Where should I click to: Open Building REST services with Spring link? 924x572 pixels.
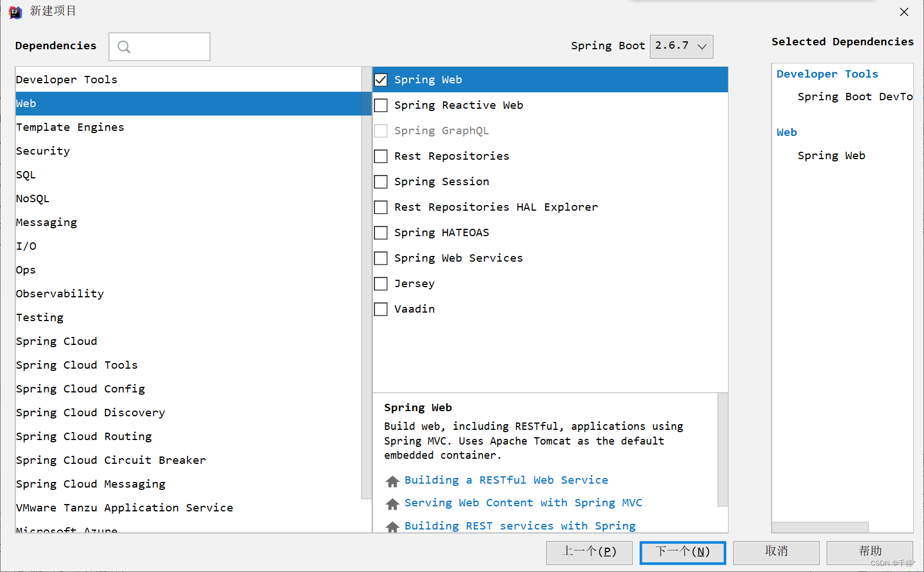[x=520, y=526]
